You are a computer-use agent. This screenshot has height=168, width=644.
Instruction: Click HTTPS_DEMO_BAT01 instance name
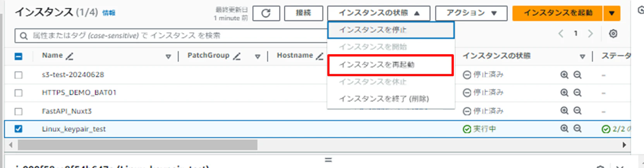(79, 93)
